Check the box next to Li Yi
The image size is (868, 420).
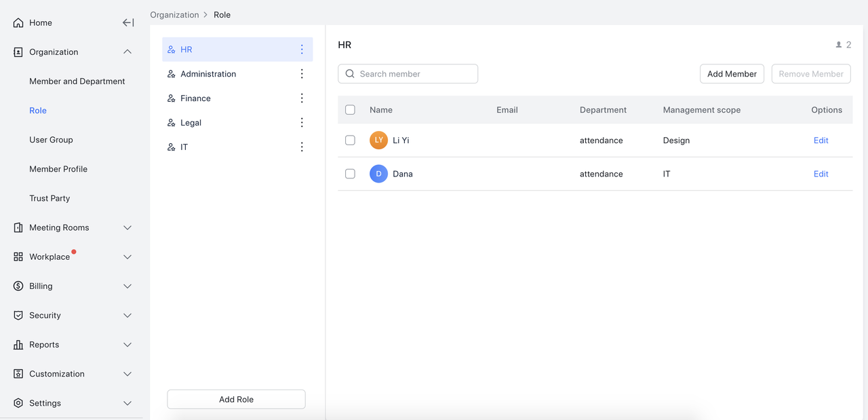point(350,140)
